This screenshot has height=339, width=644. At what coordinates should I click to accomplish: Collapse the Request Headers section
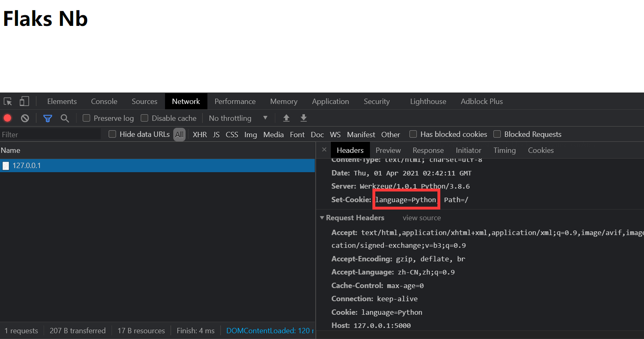point(322,218)
